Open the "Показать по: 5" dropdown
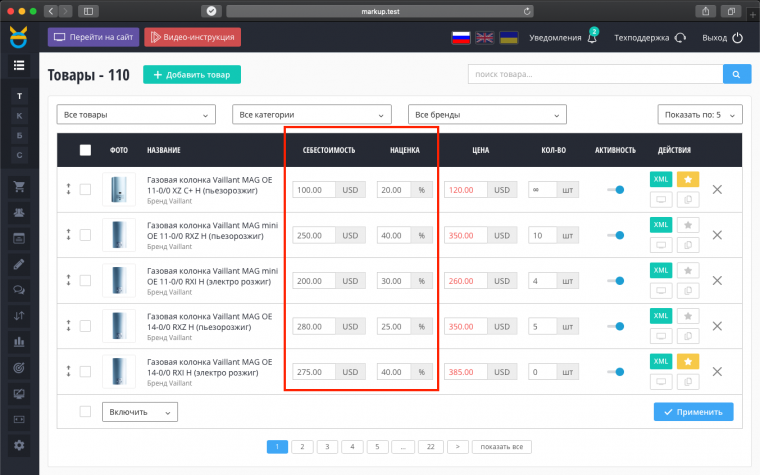 pos(700,115)
